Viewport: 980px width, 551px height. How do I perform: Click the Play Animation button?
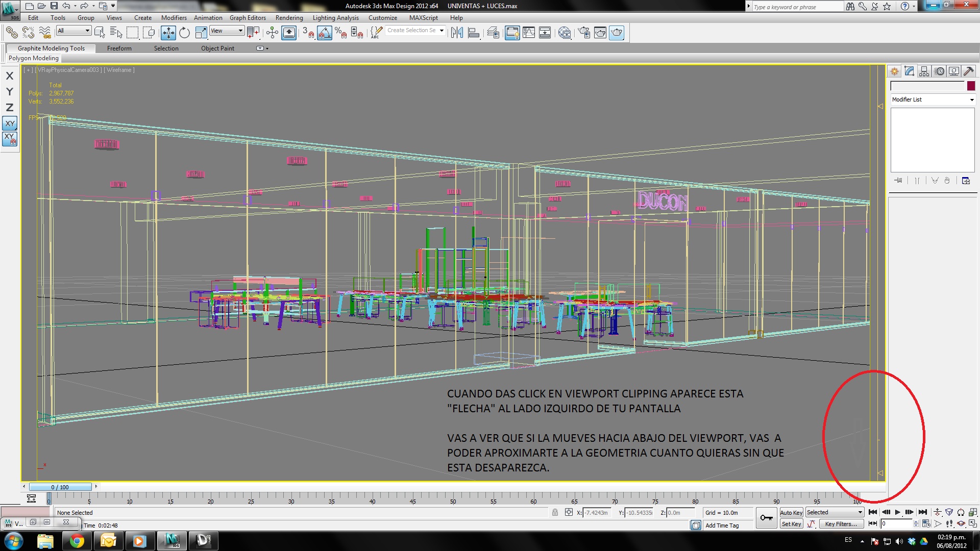[x=897, y=512]
